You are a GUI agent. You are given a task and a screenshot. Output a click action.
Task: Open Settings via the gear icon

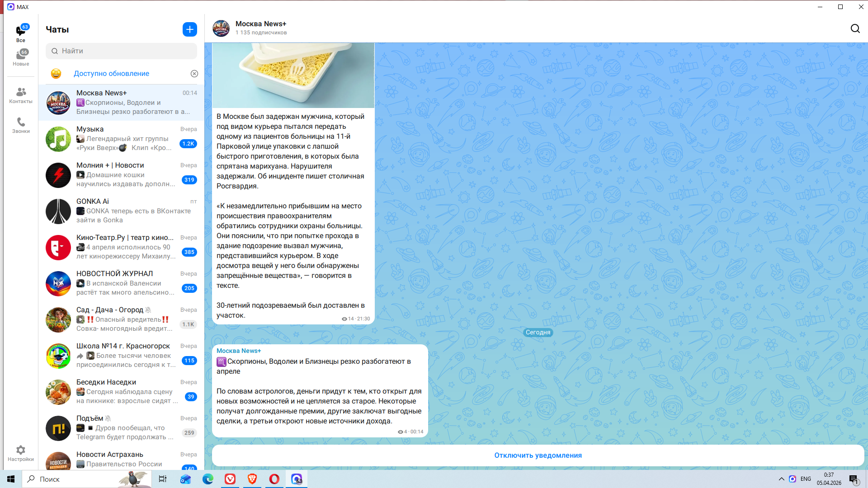[21, 453]
